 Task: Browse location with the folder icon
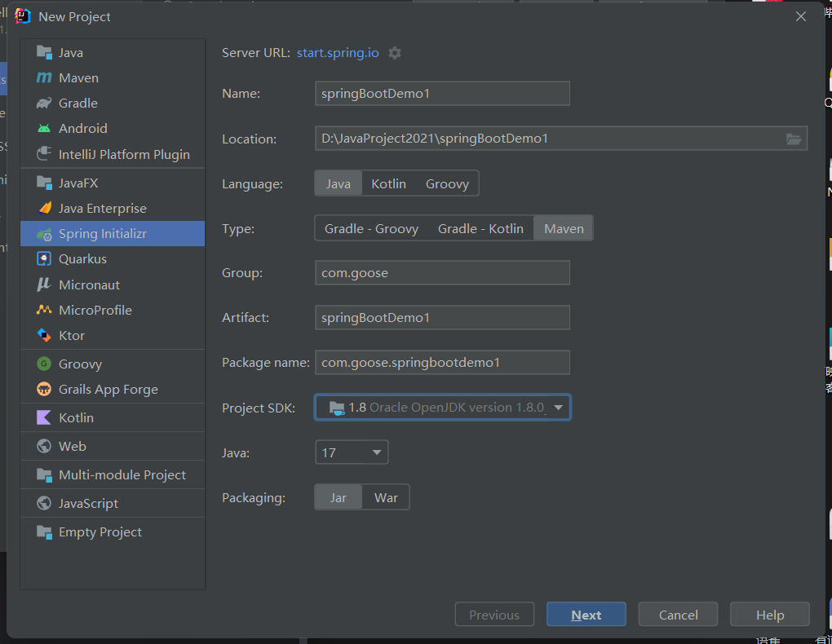click(794, 139)
